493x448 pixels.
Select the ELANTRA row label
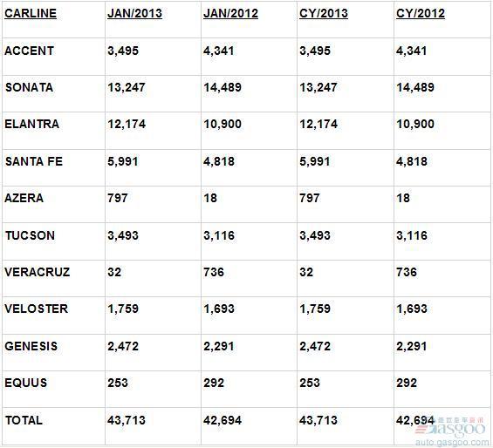31,124
